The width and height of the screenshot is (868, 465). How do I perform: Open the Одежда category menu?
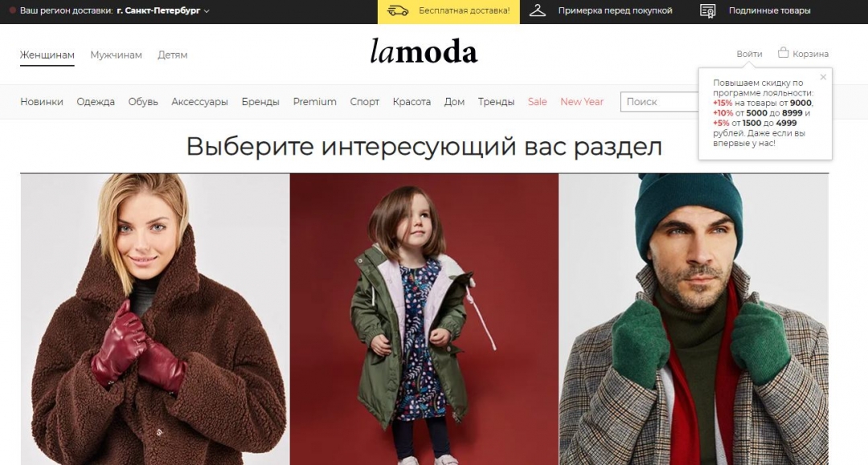click(96, 102)
